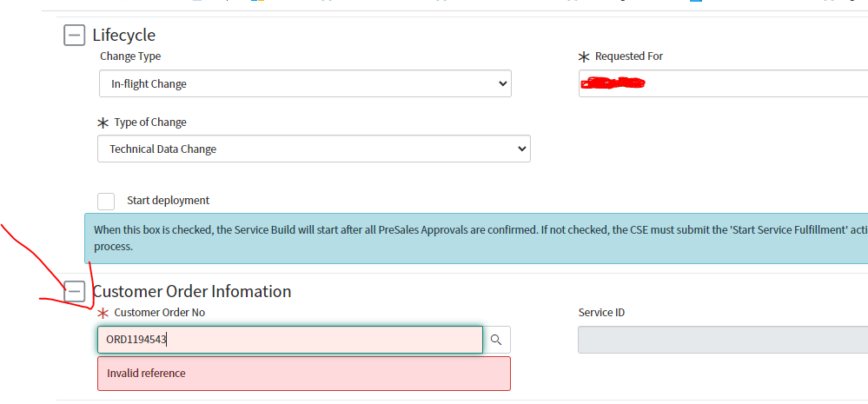This screenshot has height=404, width=868.
Task: Enable the Start deployment checkbox
Action: [106, 201]
